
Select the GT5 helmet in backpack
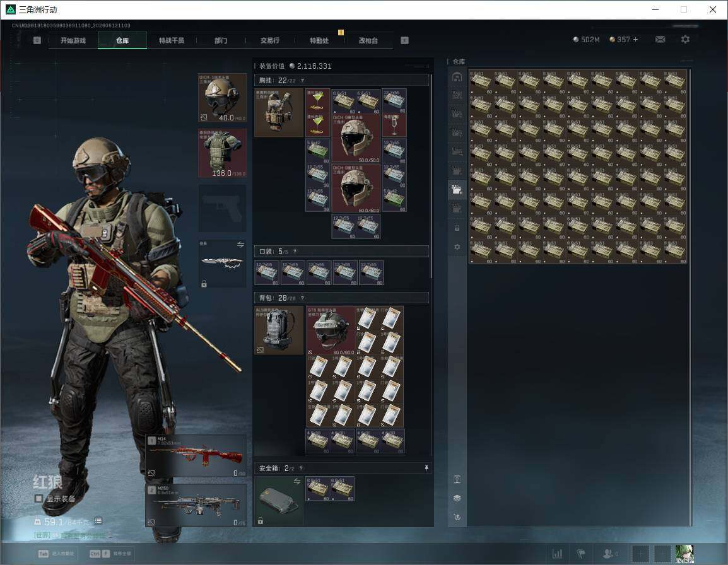[330, 330]
